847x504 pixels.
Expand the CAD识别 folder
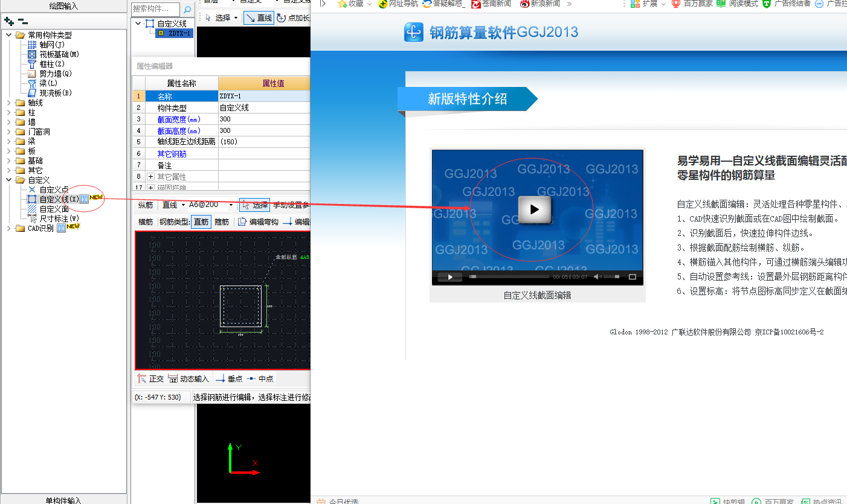(x=9, y=228)
